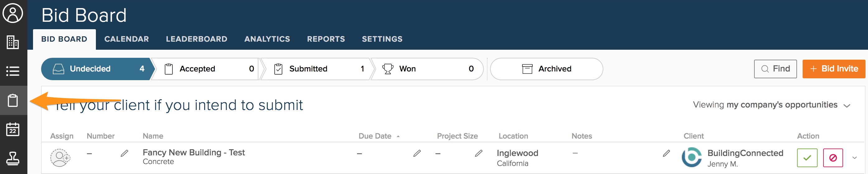Decline the bid with red button
868x174 pixels.
tap(833, 158)
